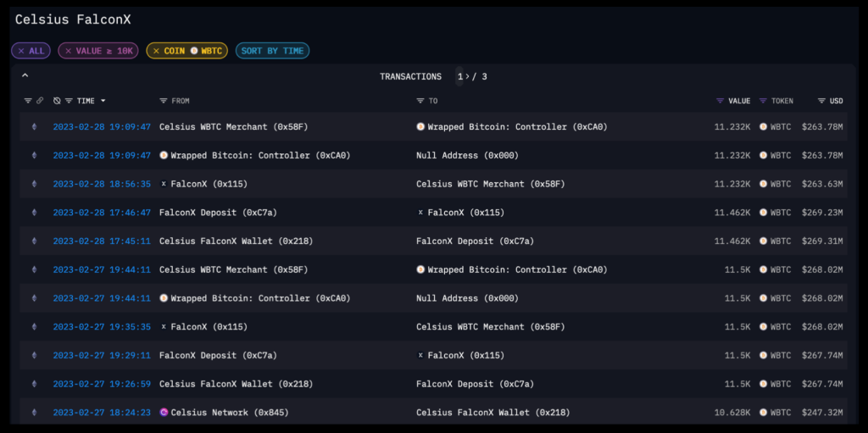The height and width of the screenshot is (433, 868).
Task: Open FalconX Deposit (0xC7a) recipient at 19:26:59
Action: (475, 384)
